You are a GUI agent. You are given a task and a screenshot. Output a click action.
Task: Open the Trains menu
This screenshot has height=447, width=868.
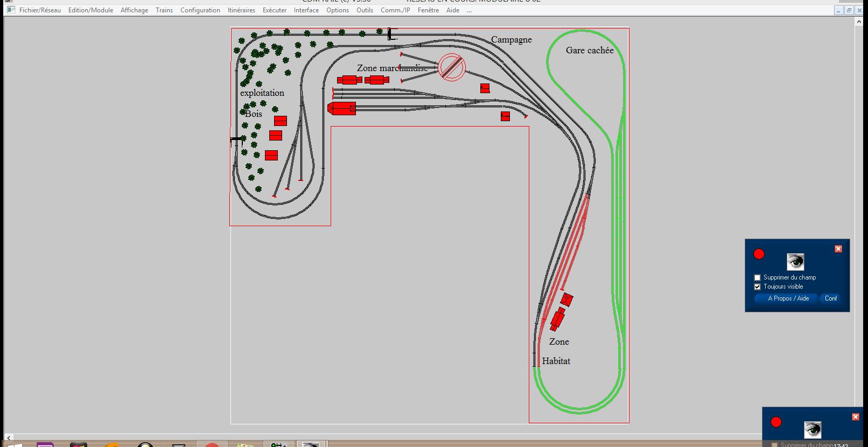tap(164, 10)
